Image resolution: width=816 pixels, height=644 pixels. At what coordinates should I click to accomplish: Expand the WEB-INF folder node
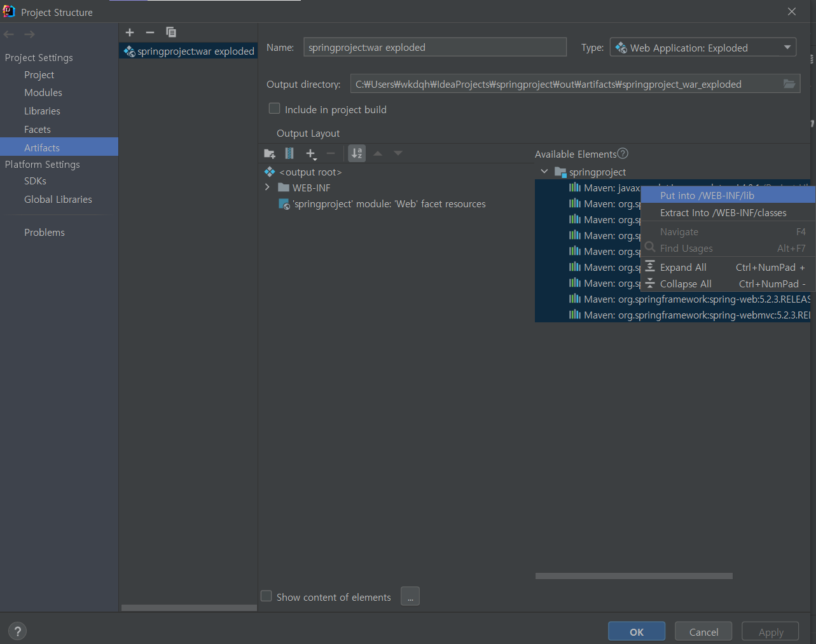click(x=267, y=188)
